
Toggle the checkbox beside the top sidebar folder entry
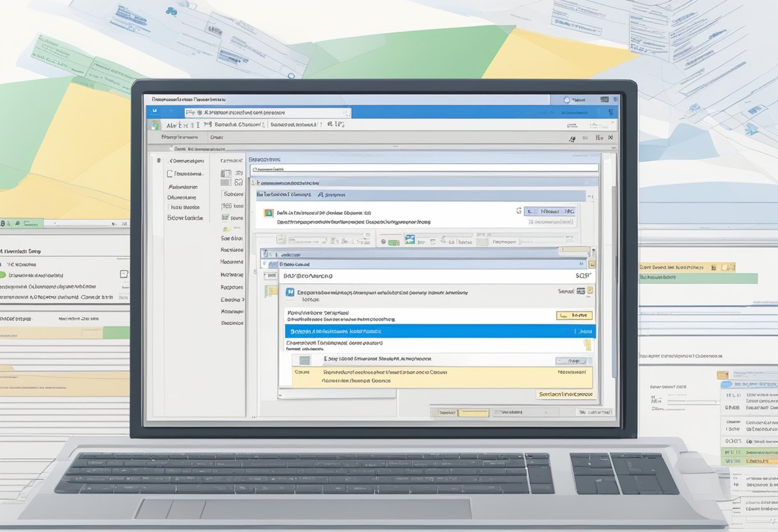pos(158,161)
